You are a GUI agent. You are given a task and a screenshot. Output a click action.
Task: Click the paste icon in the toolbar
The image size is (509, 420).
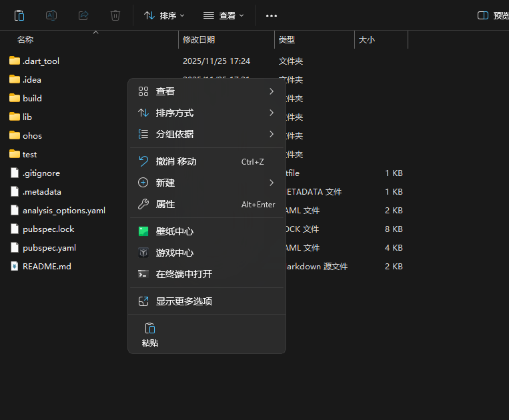pos(19,15)
